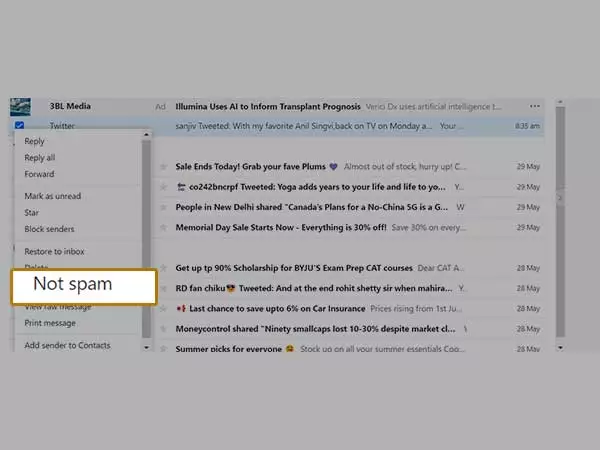The height and width of the screenshot is (450, 600).
Task: Star the Sale Ends Today Plums email
Action: pos(163,166)
